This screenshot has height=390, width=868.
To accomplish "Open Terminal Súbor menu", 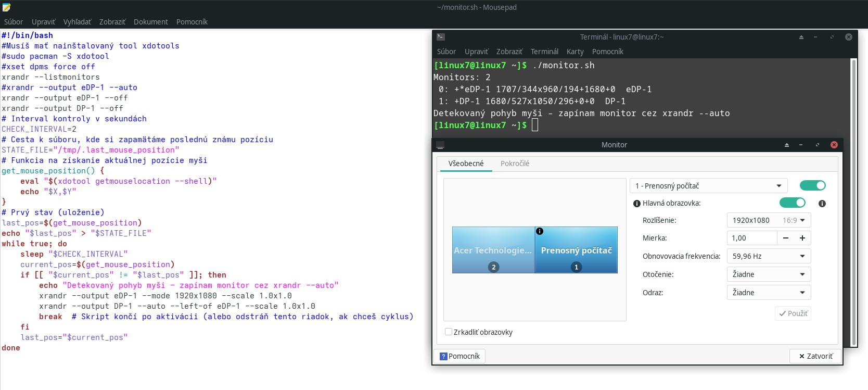I will pos(446,52).
